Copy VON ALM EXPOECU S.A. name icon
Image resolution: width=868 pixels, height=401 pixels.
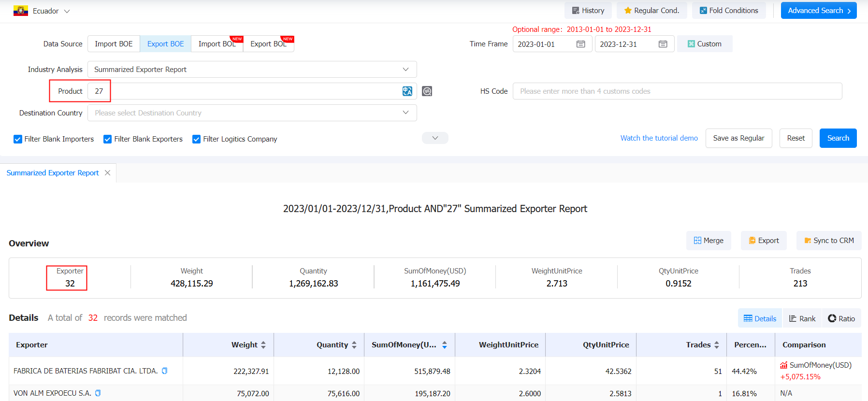[98, 393]
